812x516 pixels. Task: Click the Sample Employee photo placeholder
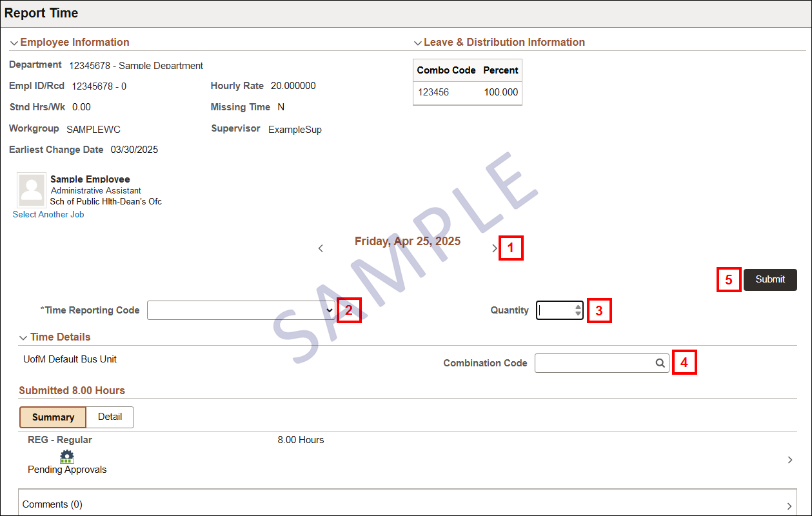(x=32, y=190)
